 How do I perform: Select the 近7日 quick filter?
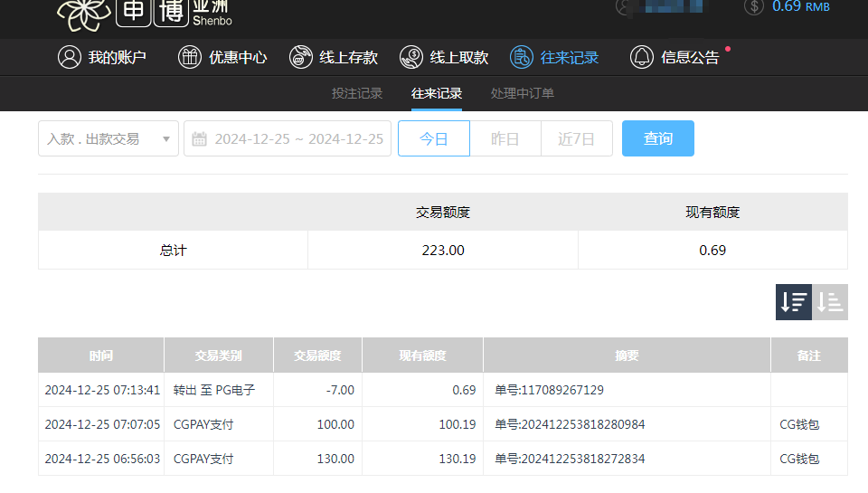(576, 138)
